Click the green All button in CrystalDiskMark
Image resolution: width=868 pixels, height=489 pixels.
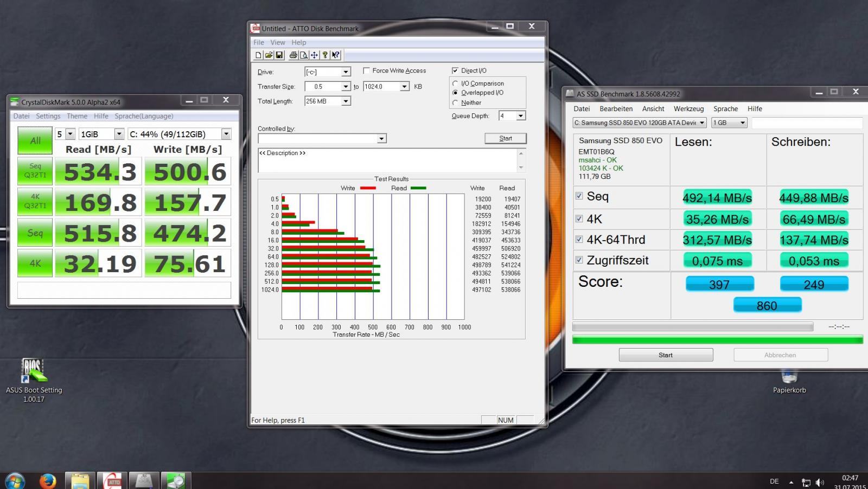(x=35, y=140)
